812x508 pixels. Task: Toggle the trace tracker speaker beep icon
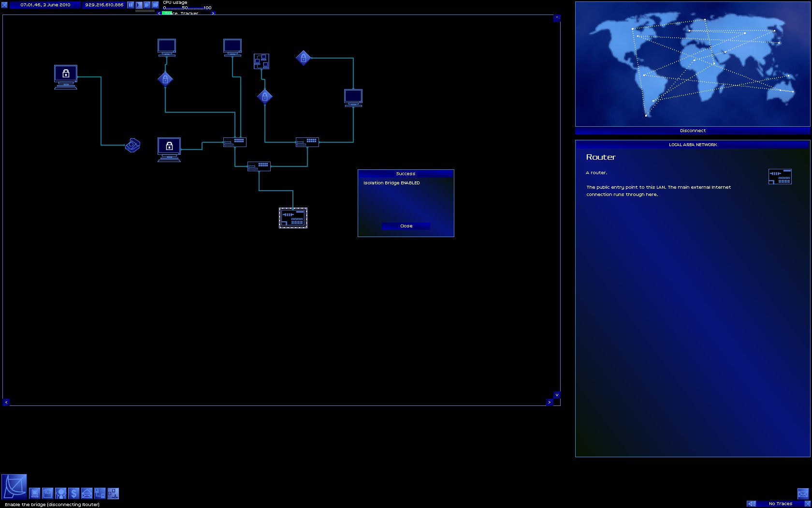point(752,504)
